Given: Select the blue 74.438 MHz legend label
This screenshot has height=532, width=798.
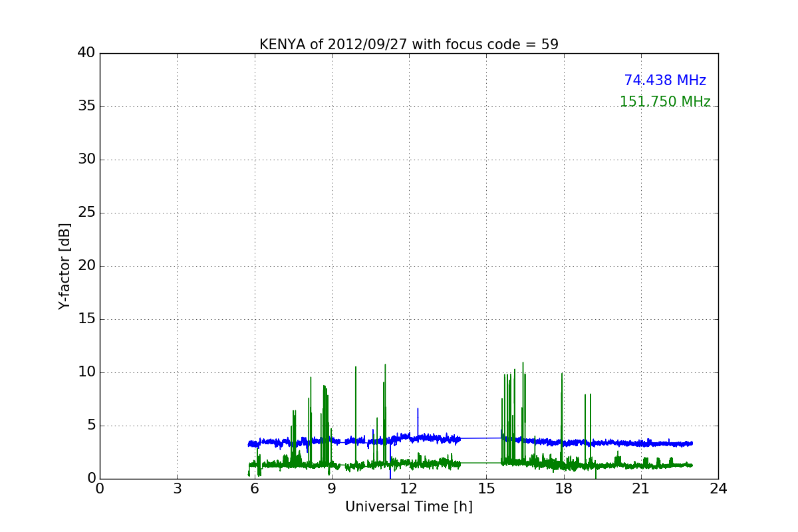Looking at the screenshot, I should coord(665,80).
